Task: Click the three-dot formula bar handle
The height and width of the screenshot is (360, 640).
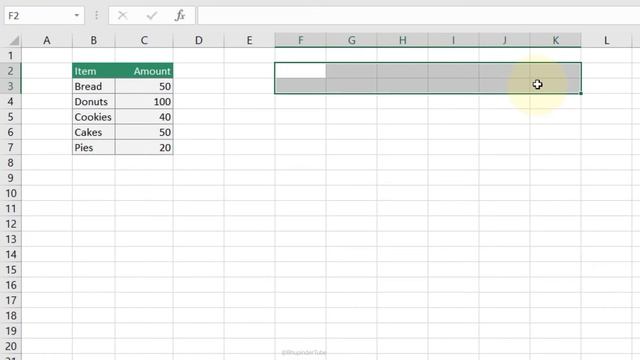Action: click(96, 16)
